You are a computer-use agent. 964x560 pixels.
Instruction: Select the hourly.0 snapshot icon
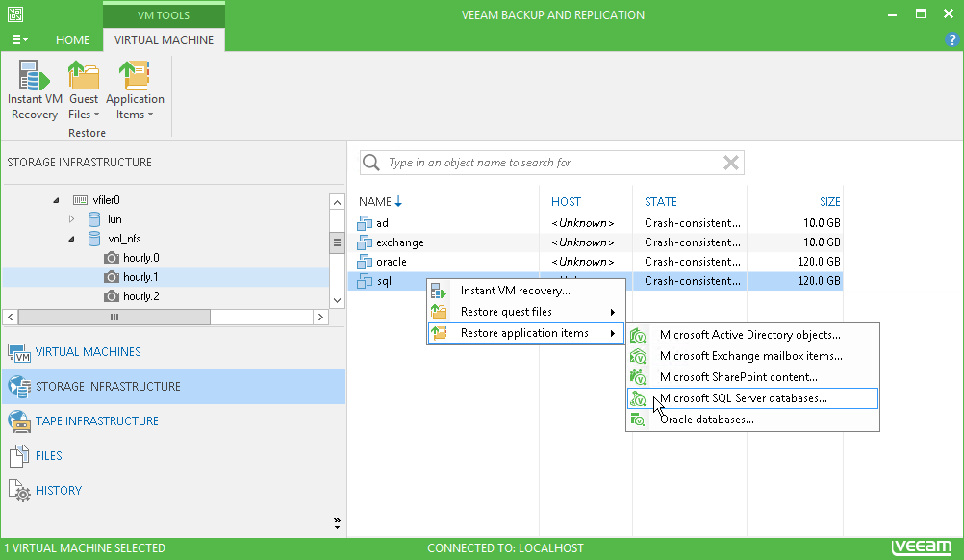(112, 258)
